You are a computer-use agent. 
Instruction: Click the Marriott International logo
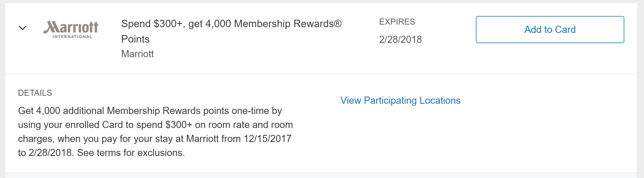click(71, 29)
